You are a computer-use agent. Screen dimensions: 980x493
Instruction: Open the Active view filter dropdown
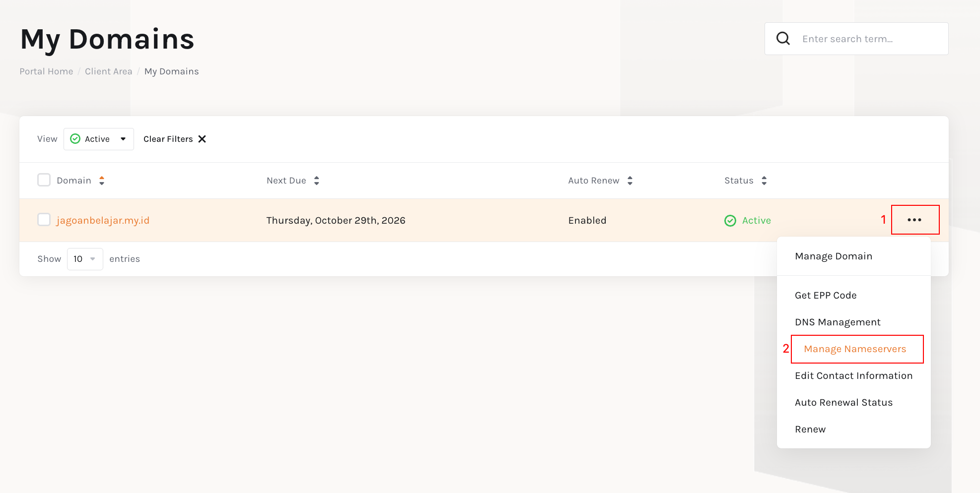[99, 139]
